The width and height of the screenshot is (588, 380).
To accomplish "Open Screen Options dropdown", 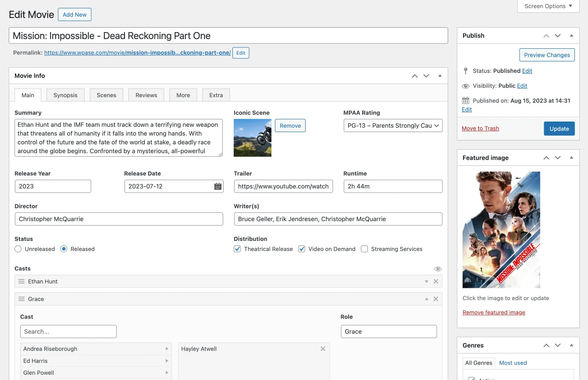I will coord(548,6).
